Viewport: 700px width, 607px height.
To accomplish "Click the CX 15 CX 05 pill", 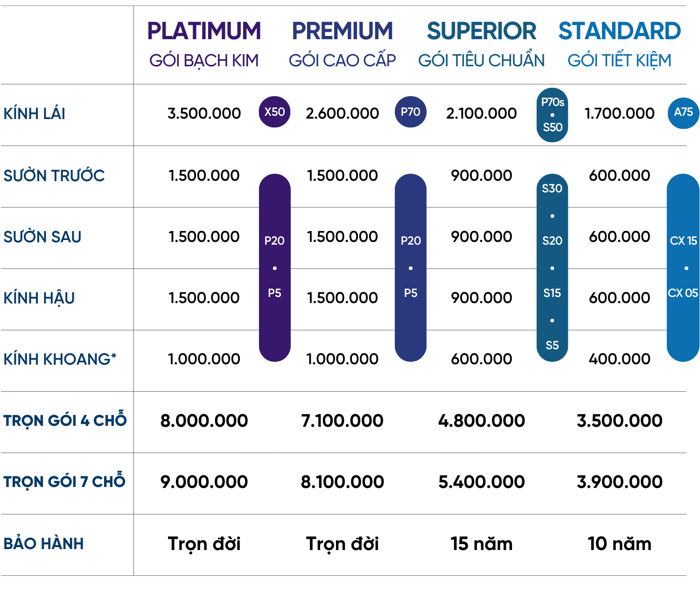I will tap(683, 267).
